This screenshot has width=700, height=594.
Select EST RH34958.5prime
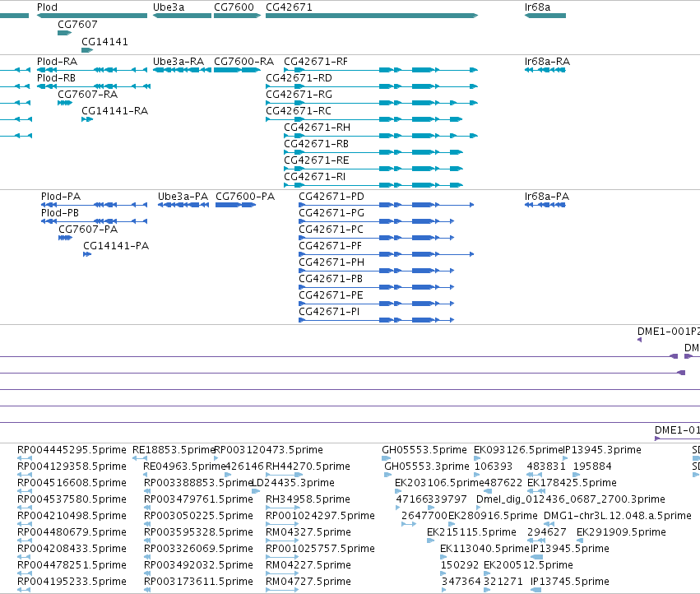tap(308, 499)
